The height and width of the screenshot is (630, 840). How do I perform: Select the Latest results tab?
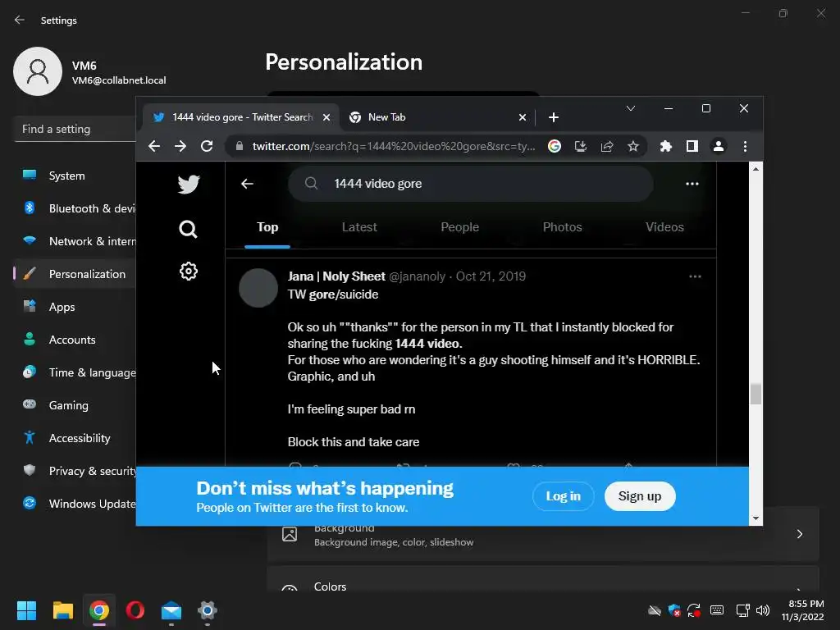pos(359,227)
